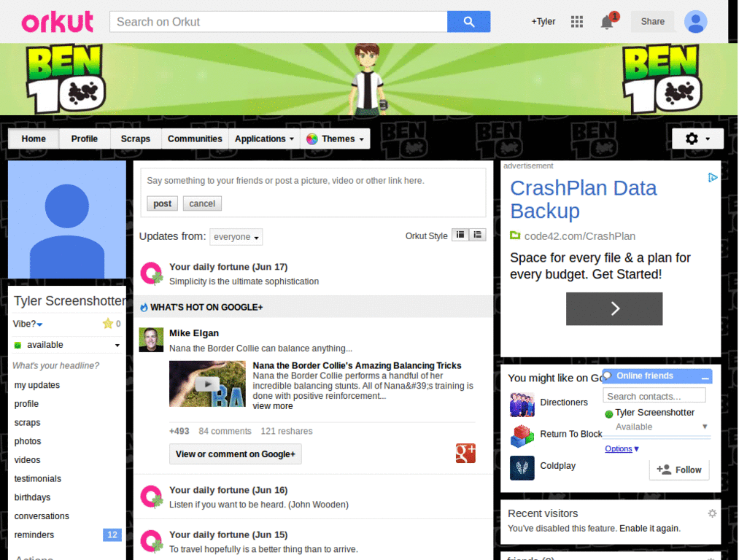The width and height of the screenshot is (747, 560).
Task: Open conversations in left sidebar
Action: click(x=42, y=516)
